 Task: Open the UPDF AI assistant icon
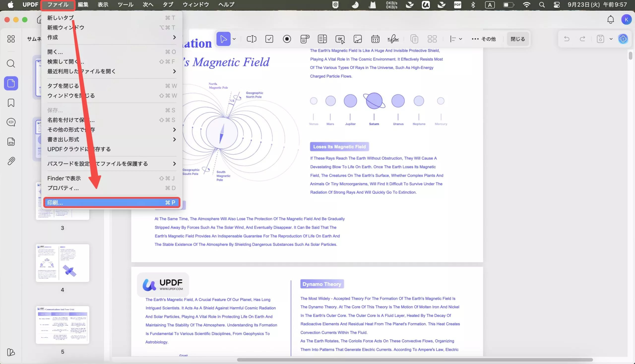click(x=623, y=39)
